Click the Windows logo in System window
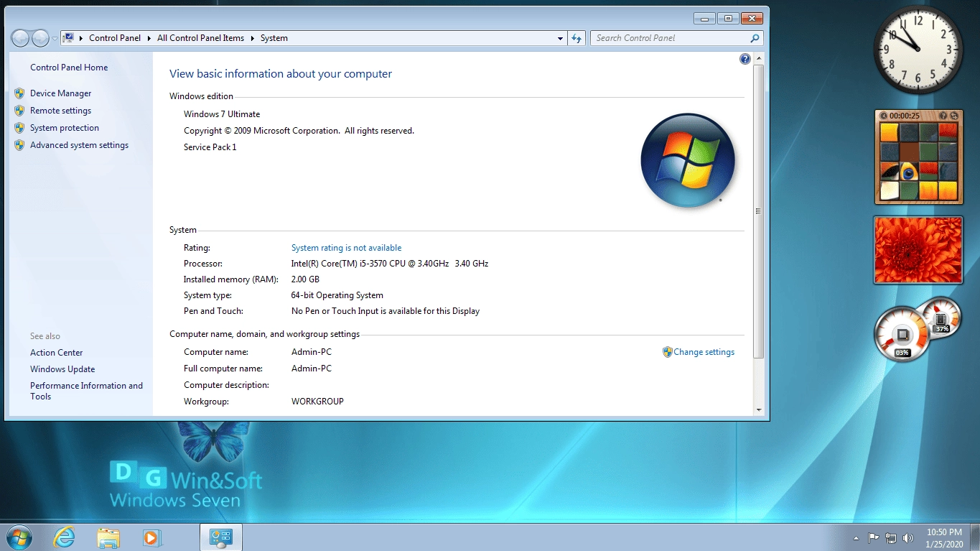Image resolution: width=980 pixels, height=551 pixels. 688,159
